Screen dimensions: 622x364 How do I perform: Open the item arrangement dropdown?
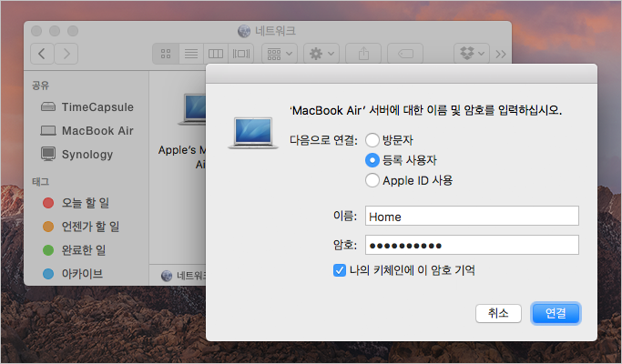pyautogui.click(x=280, y=54)
